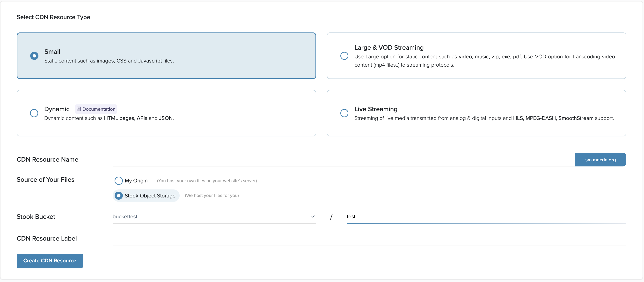Click the Live Streaming card description
644x282 pixels.
tap(484, 118)
